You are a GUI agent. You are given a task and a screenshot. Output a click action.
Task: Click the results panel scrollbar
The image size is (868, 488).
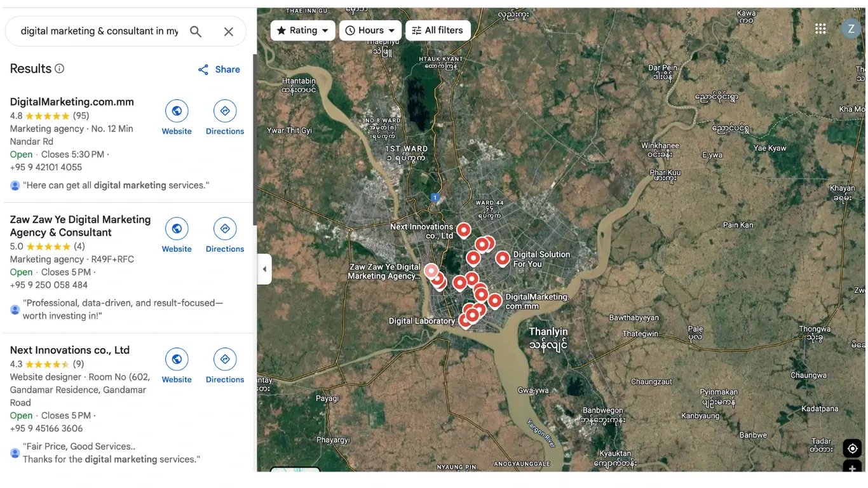[255, 140]
